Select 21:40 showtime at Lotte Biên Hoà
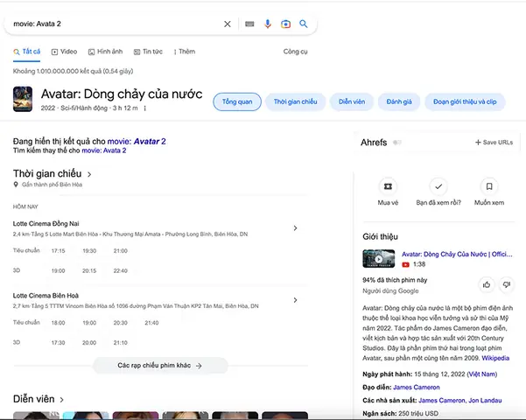The height and width of the screenshot is (420, 526). pos(151,323)
